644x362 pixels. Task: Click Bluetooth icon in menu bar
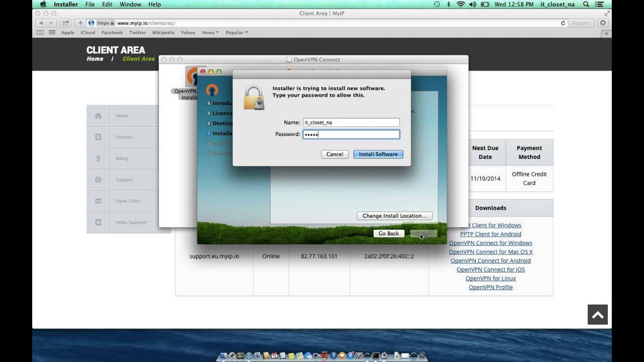click(449, 4)
